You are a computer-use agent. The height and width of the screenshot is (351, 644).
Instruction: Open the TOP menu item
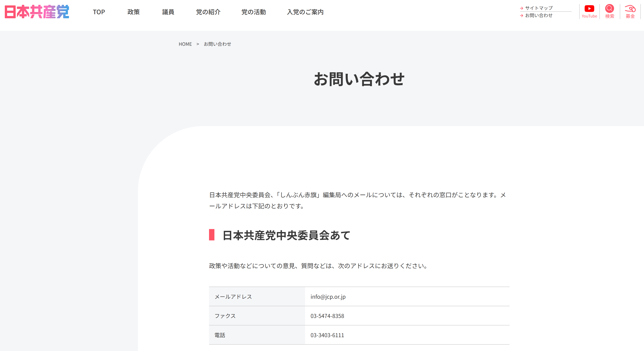point(99,12)
